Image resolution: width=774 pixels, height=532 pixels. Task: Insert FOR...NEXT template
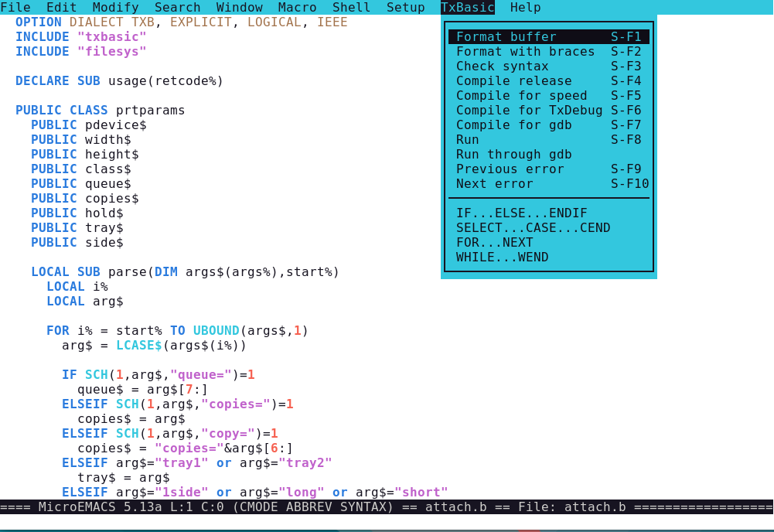[548, 243]
